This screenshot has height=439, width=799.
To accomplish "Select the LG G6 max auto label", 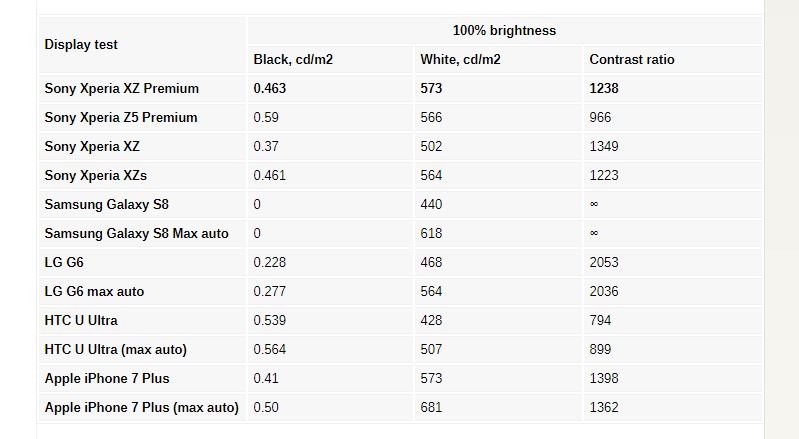I will 94,292.
